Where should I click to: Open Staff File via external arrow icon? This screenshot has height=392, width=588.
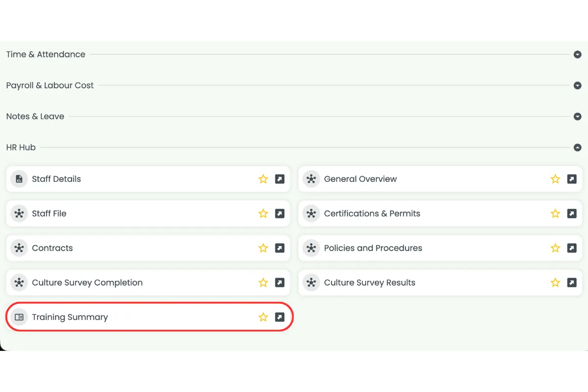[280, 214]
